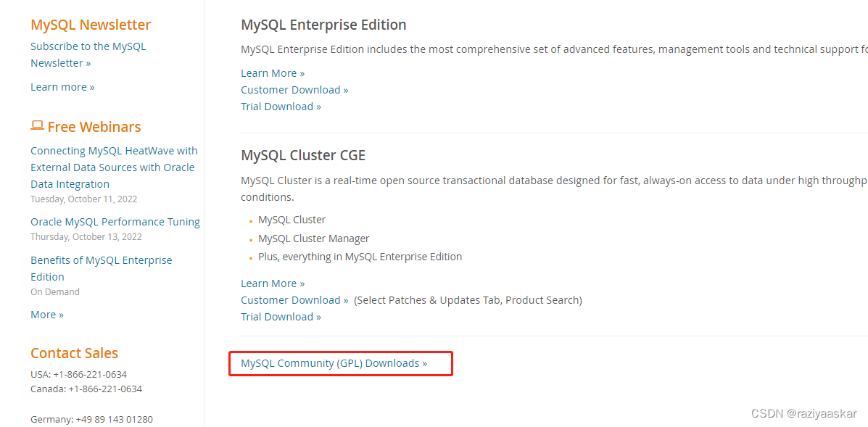The width and height of the screenshot is (868, 427).
Task: Click the Free Webinars monitor icon
Action: tap(37, 125)
